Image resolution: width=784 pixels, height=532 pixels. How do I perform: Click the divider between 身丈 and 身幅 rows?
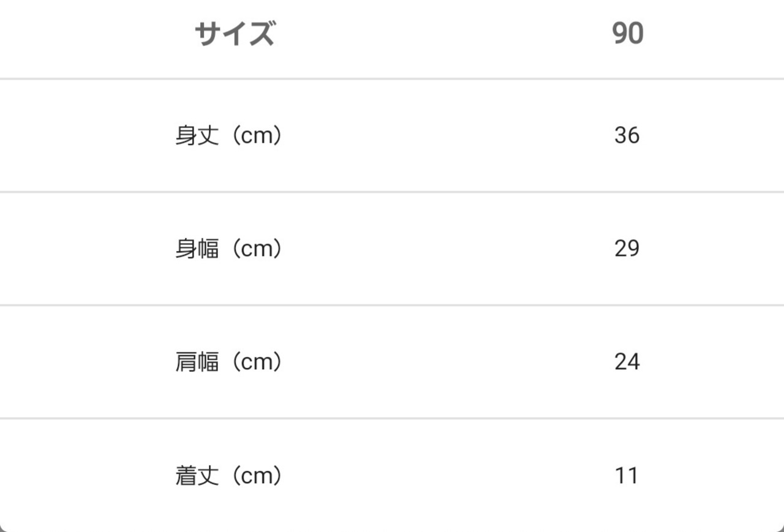[x=392, y=192]
